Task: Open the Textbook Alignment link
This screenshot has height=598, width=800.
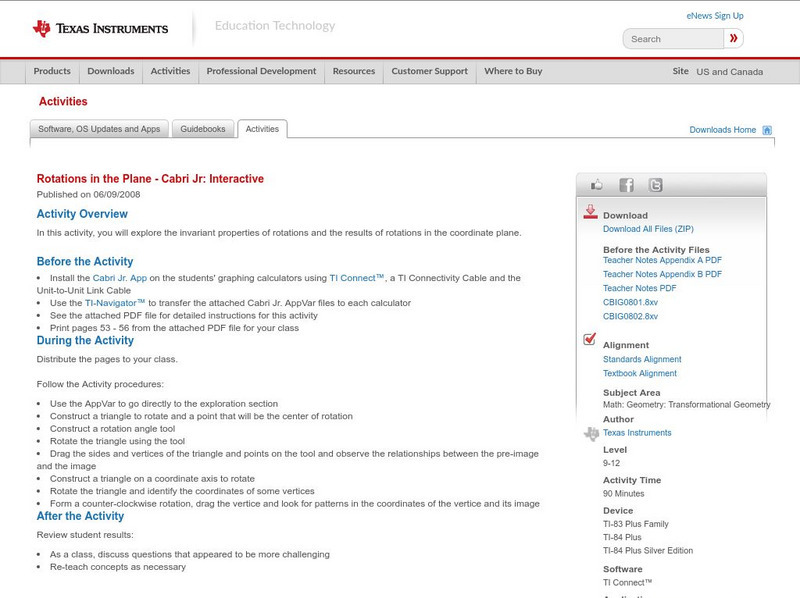Action: coord(640,373)
